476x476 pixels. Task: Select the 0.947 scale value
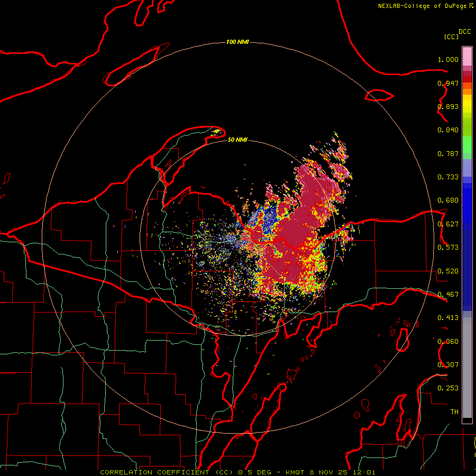(x=448, y=83)
